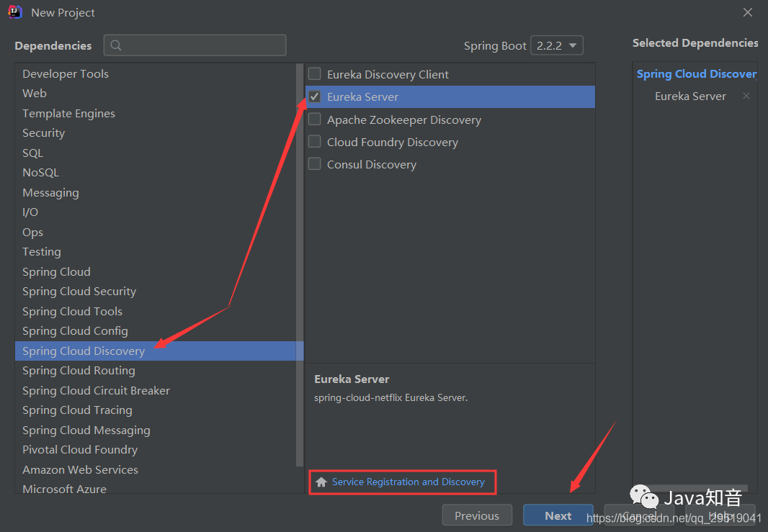The height and width of the screenshot is (532, 768).
Task: Open the Pivotal Cloud Foundry category
Action: (x=156, y=450)
